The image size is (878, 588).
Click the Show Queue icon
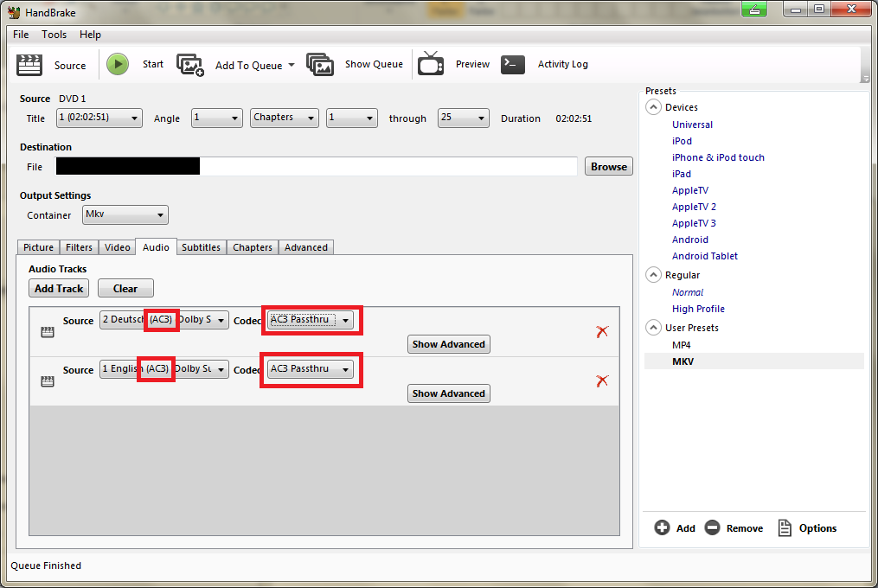tap(320, 64)
